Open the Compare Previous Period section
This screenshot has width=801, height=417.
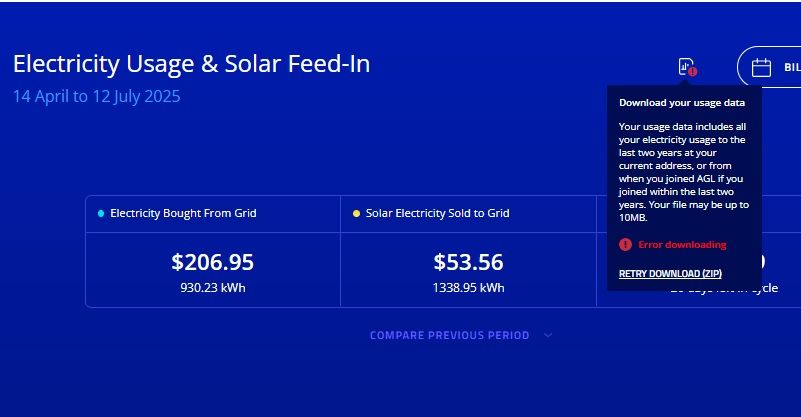point(450,335)
